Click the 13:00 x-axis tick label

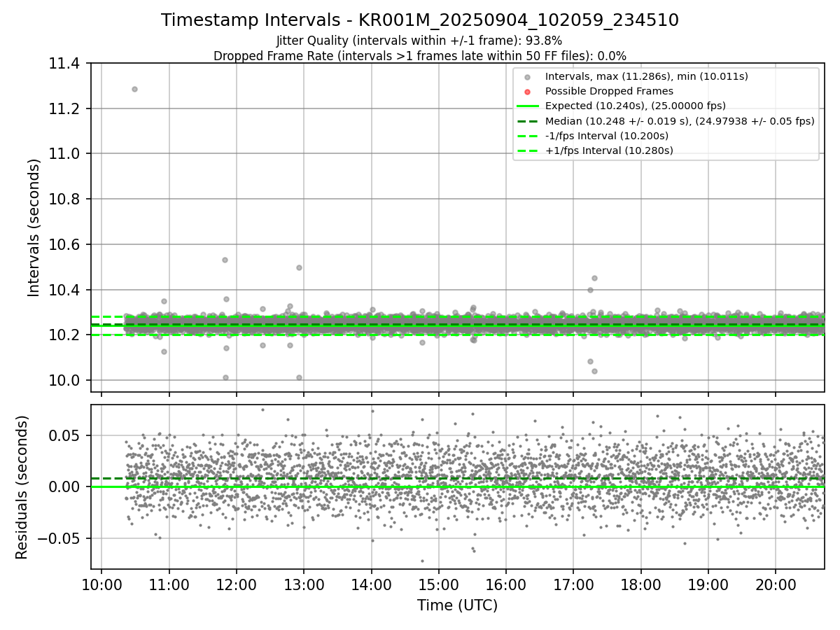pyautogui.click(x=303, y=585)
